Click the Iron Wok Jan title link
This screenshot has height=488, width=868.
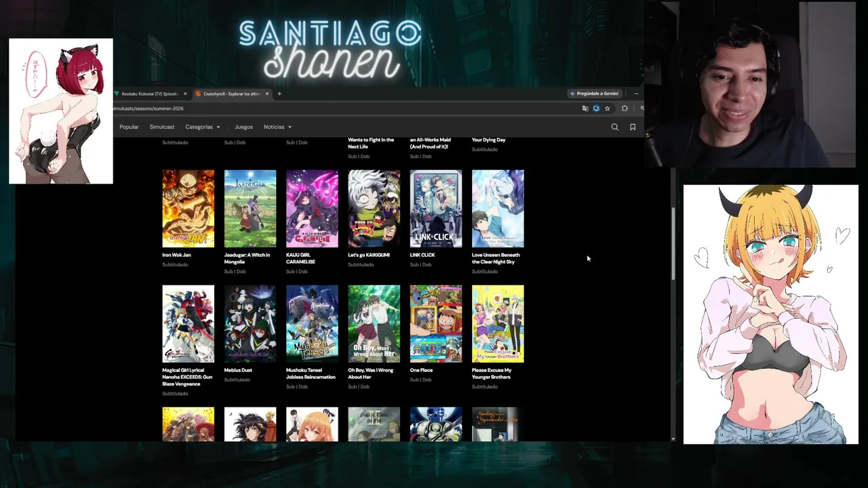(176, 255)
